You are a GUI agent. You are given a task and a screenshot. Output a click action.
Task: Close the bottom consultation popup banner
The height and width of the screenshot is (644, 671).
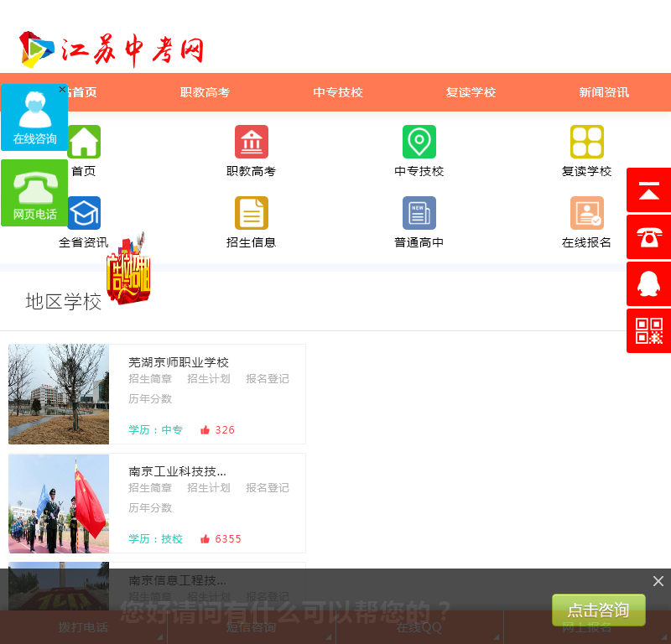tap(658, 581)
